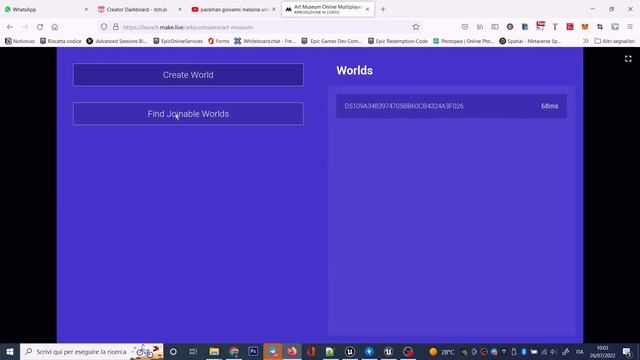Screen dimensions: 640x360
Task: Select the world entry D5109A34... with 68ms
Action: [451, 106]
